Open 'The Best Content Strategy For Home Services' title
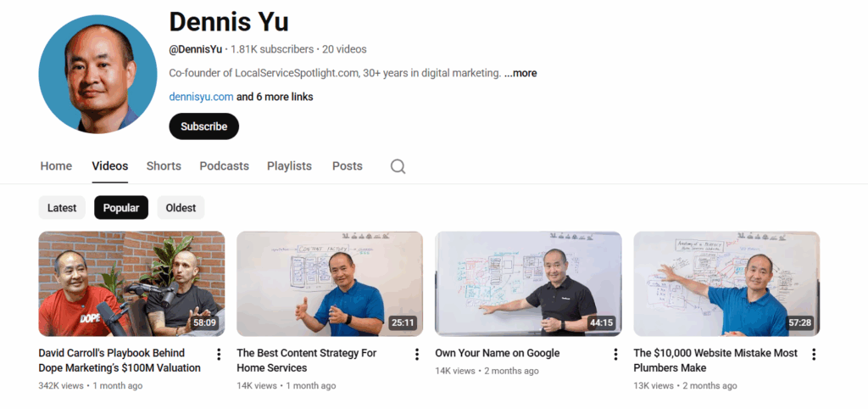 point(306,361)
